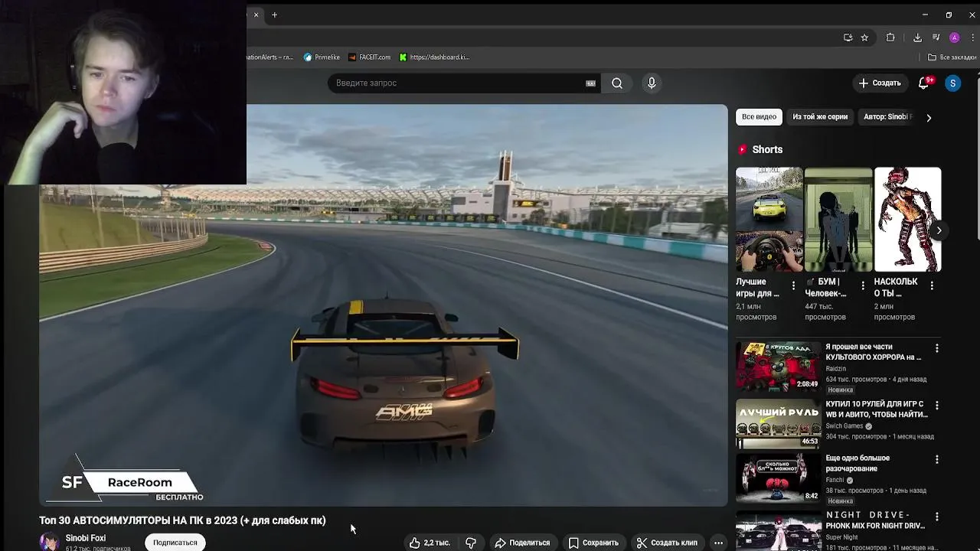The width and height of the screenshot is (980, 551).
Task: Open options for НАСКОЛЬКО ТЫ short
Action: pyautogui.click(x=932, y=285)
